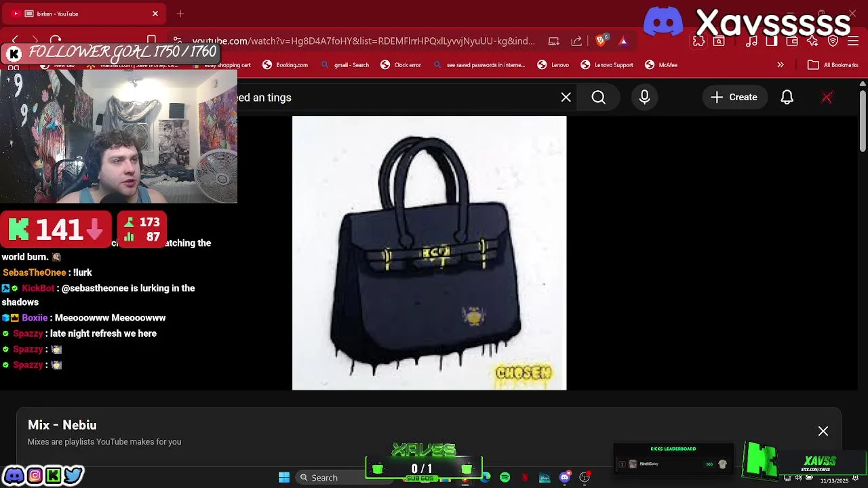Open the Lenovo Support bookmark
Image resolution: width=868 pixels, height=488 pixels.
(607, 65)
